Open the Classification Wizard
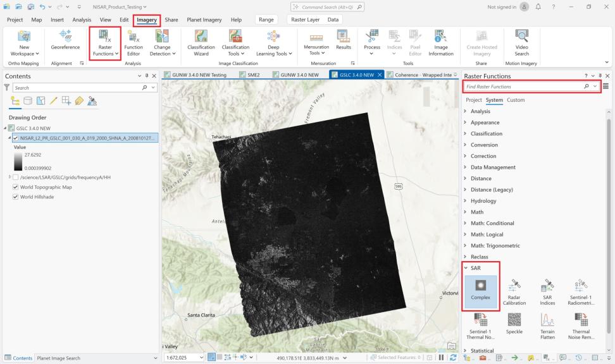 [x=201, y=43]
